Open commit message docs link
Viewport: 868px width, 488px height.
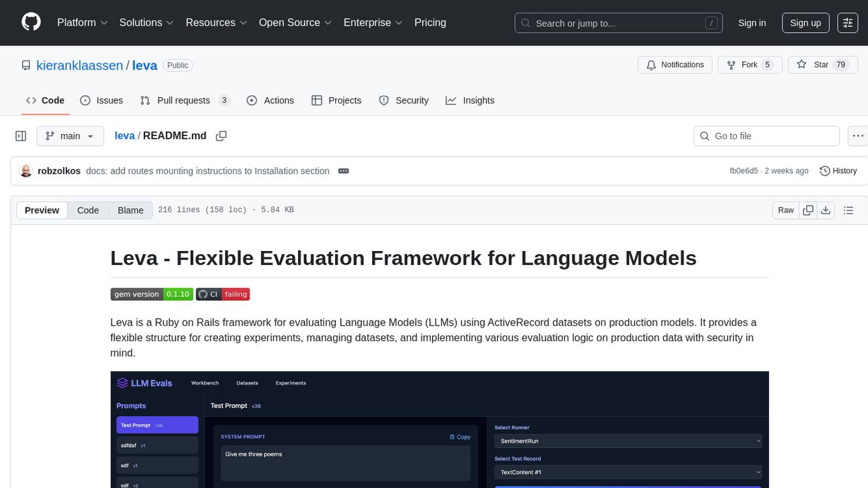(x=207, y=171)
